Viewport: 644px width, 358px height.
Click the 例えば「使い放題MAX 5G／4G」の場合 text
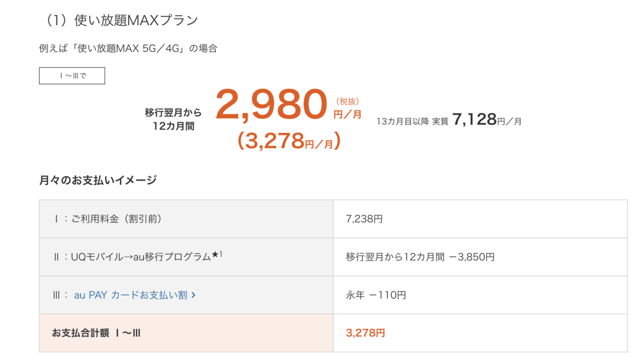[x=128, y=48]
